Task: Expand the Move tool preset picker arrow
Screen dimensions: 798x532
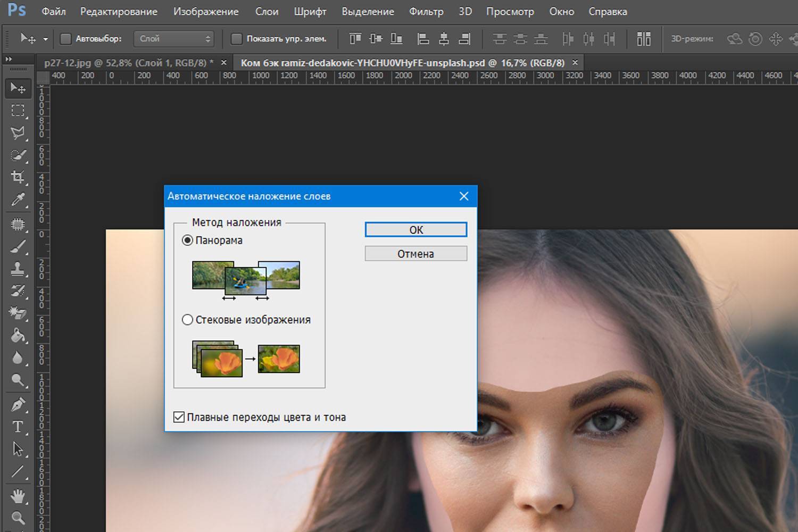Action: pos(45,39)
